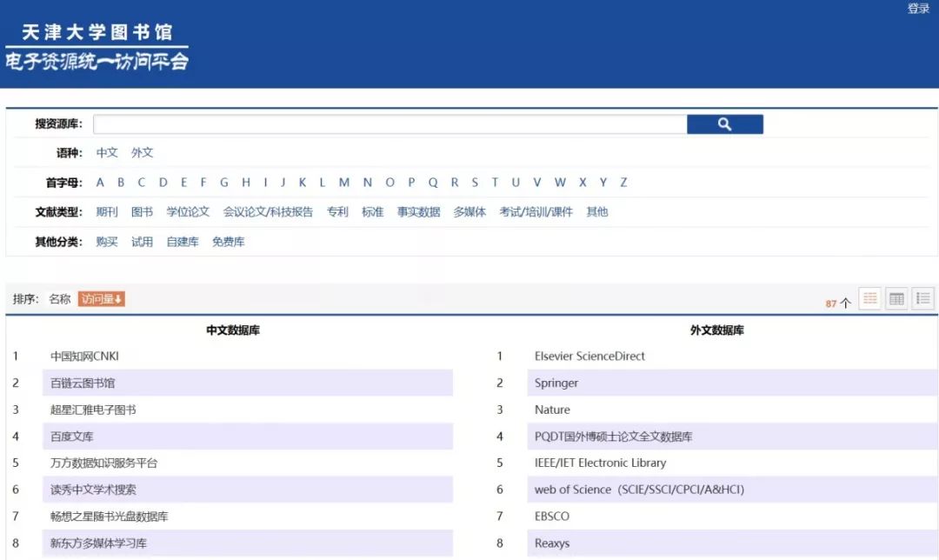Image resolution: width=939 pixels, height=560 pixels.
Task: Open web of Science database entry
Action: 640,490
